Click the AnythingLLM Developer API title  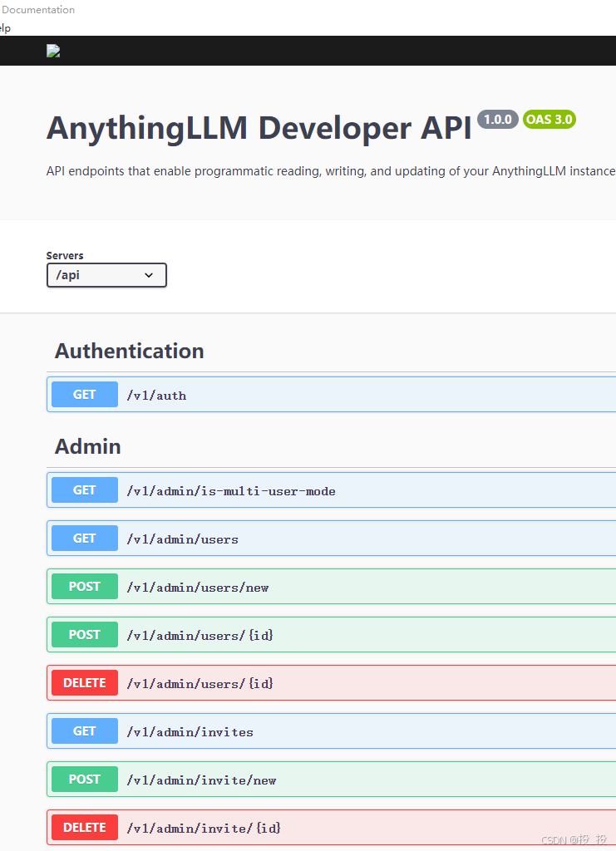(259, 129)
